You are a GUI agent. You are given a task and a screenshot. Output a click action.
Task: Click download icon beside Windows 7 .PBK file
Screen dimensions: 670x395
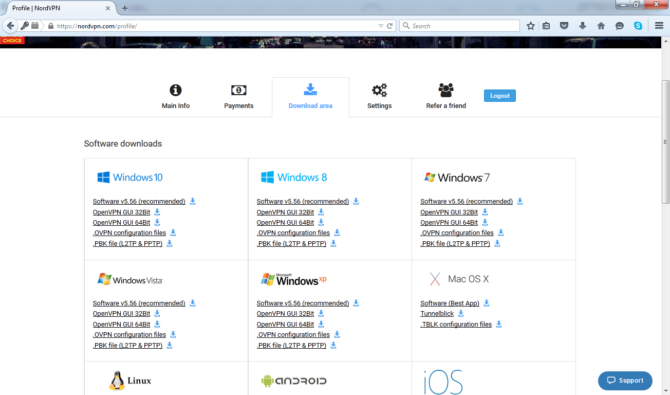(x=497, y=243)
